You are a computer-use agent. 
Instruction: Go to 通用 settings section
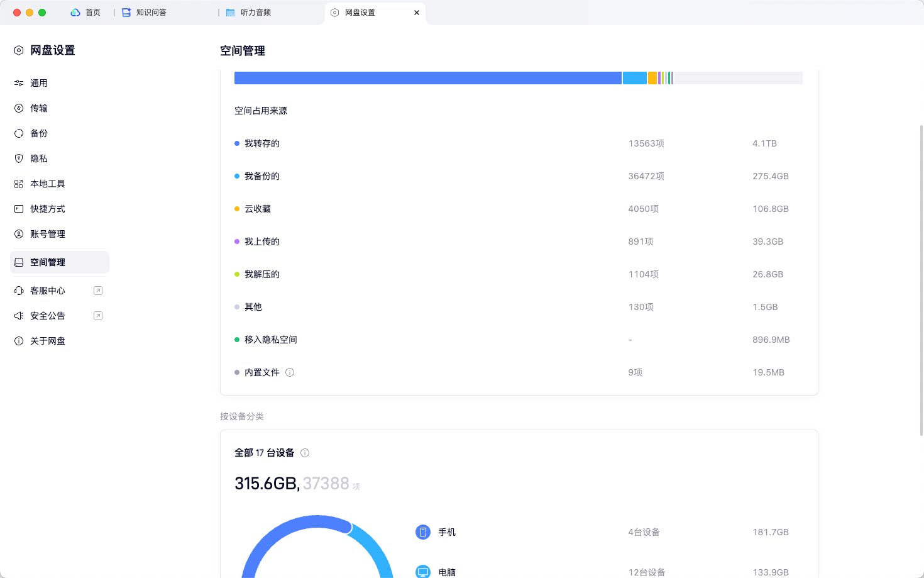tap(39, 83)
